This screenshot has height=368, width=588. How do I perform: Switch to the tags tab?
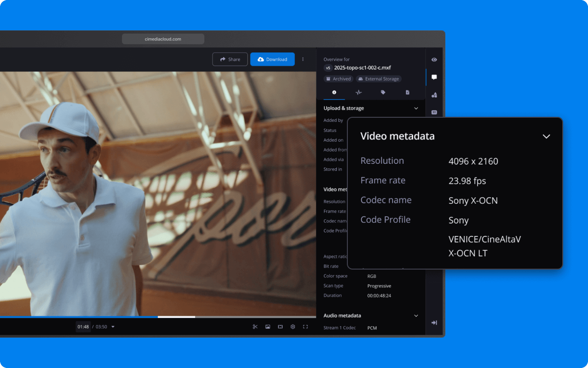383,92
